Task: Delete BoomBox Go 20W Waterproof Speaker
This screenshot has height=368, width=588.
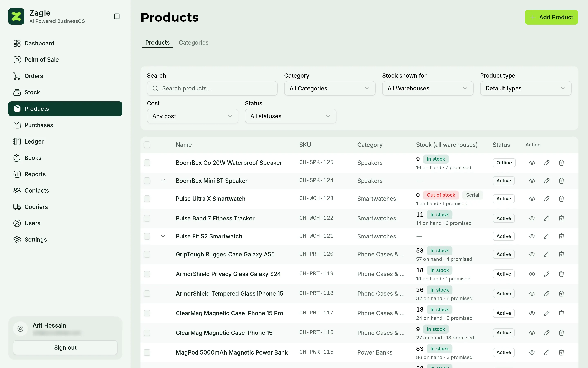Action: click(561, 163)
